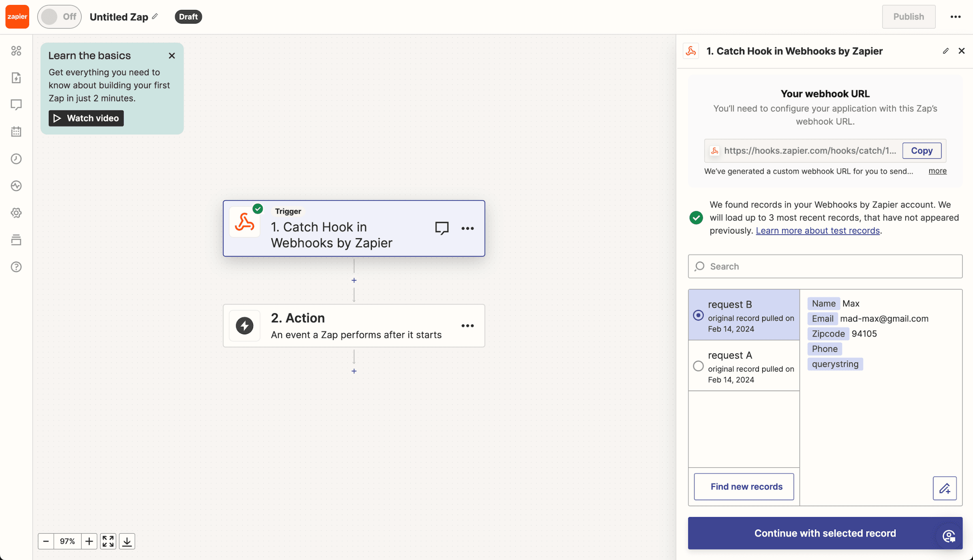Toggle the Zap On/Off switch
The image size is (973, 560).
59,17
